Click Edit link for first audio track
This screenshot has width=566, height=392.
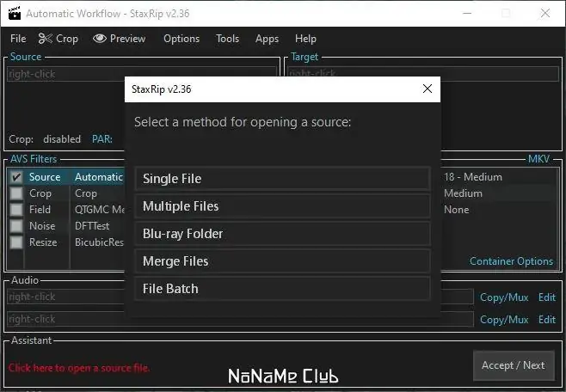547,297
